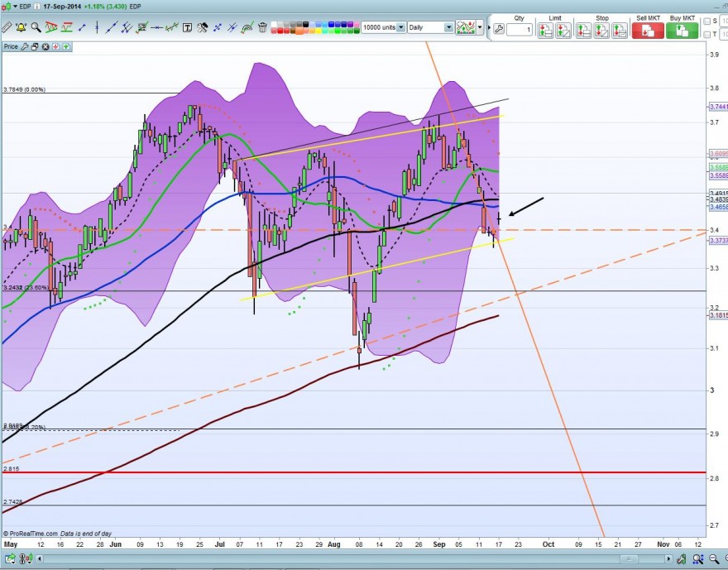Click the 3.7849 (0.00%) Fibonacci label
The height and width of the screenshot is (570, 728).
point(24,89)
